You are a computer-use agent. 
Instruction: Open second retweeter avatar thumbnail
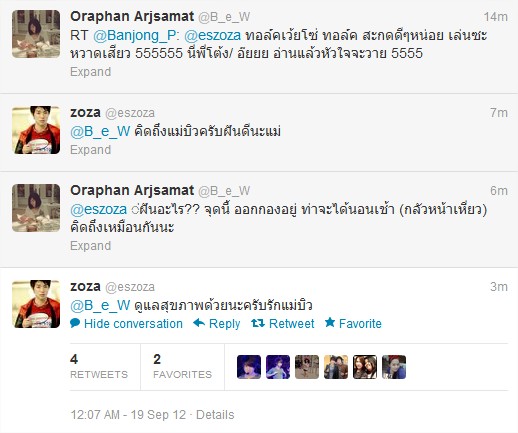[278, 367]
